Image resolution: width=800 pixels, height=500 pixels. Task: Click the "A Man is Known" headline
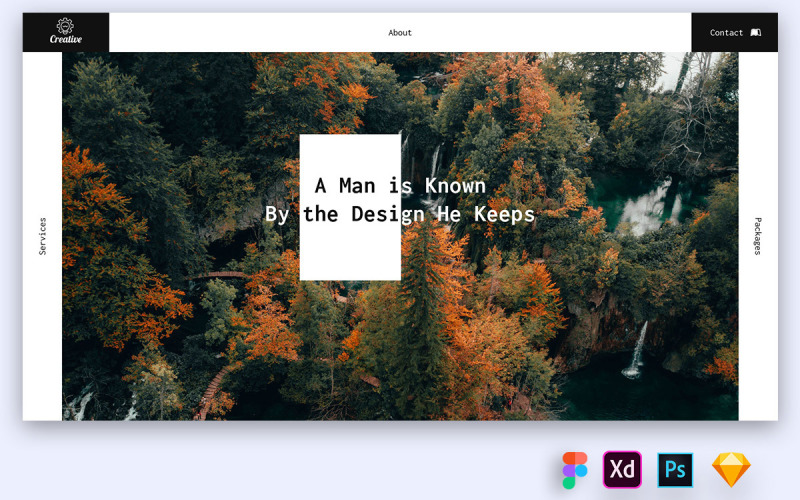400,185
